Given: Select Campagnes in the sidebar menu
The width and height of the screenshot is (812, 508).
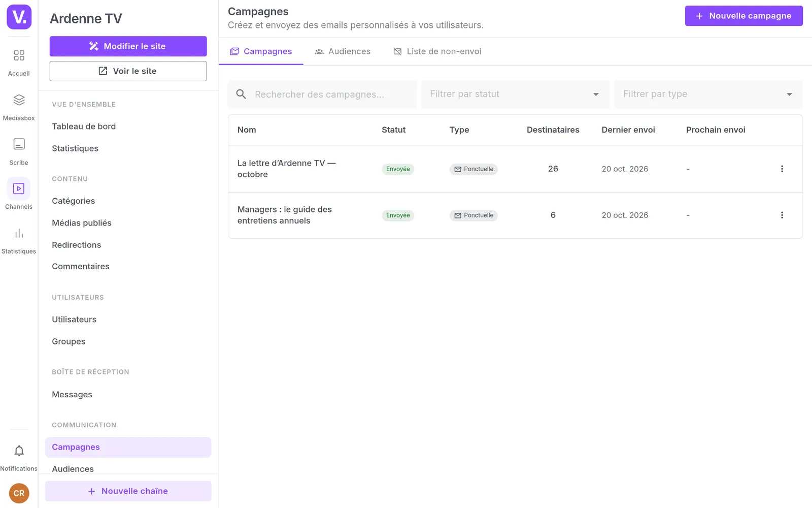Looking at the screenshot, I should 128,447.
